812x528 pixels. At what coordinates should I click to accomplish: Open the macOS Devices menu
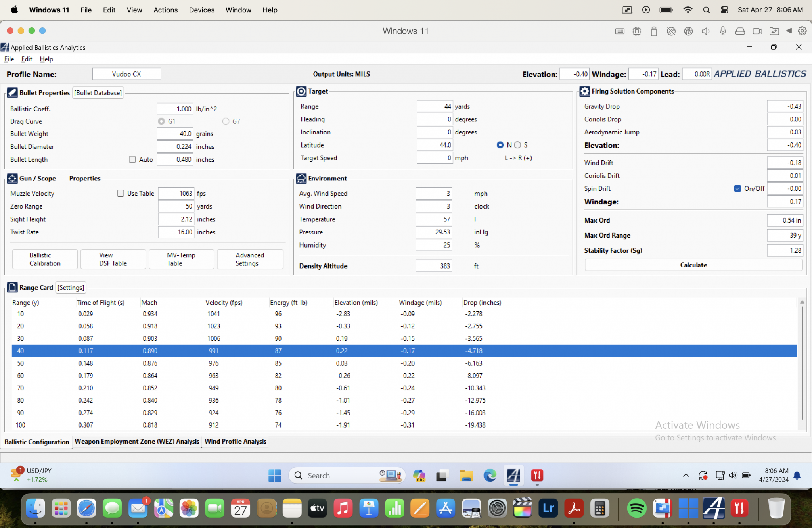[x=201, y=10]
